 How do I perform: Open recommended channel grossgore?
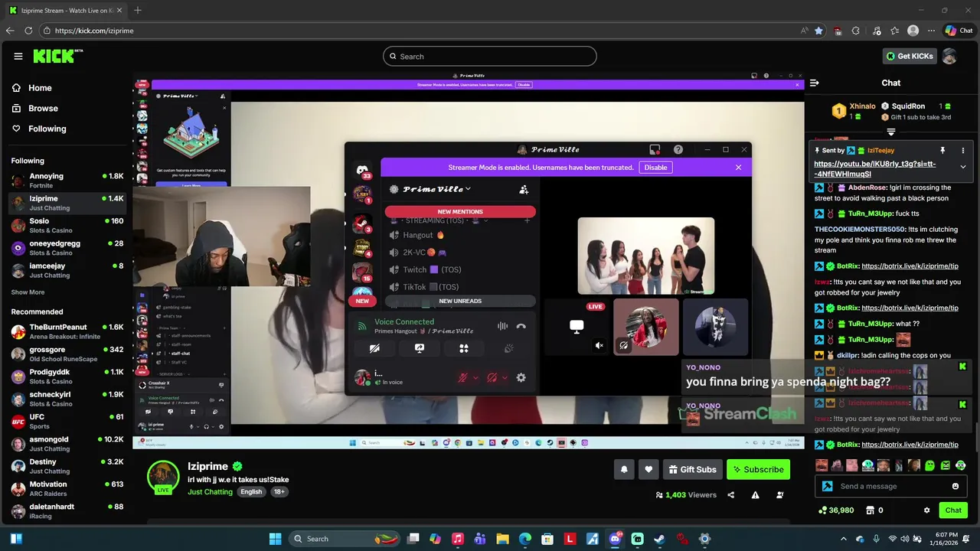(67, 354)
